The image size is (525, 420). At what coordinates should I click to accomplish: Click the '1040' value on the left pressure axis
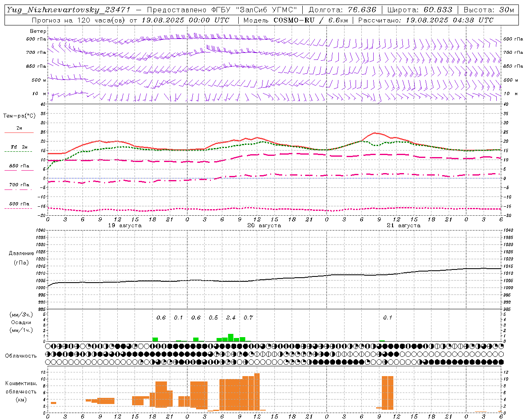coord(40,230)
